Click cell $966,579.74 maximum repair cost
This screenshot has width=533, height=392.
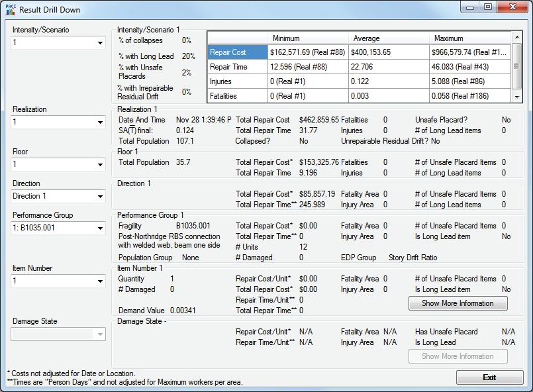(470, 52)
